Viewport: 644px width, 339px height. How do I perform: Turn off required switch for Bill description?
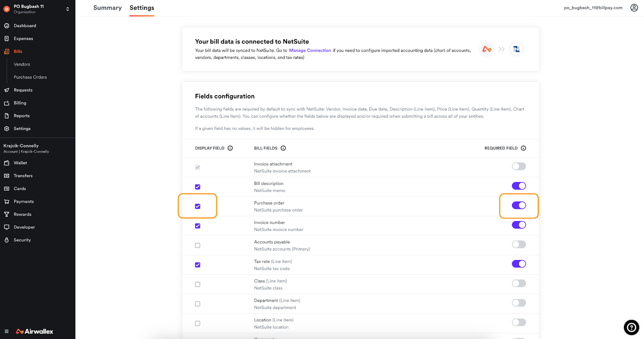click(519, 186)
